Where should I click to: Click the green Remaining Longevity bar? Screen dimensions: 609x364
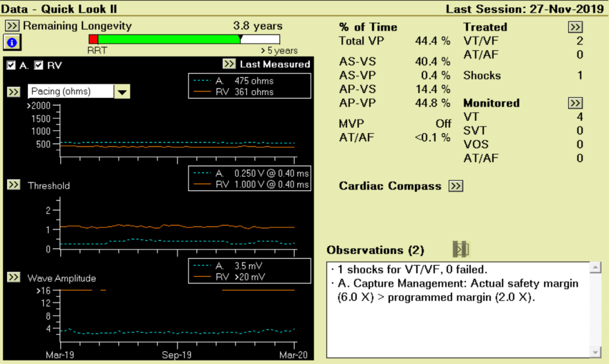coord(168,39)
